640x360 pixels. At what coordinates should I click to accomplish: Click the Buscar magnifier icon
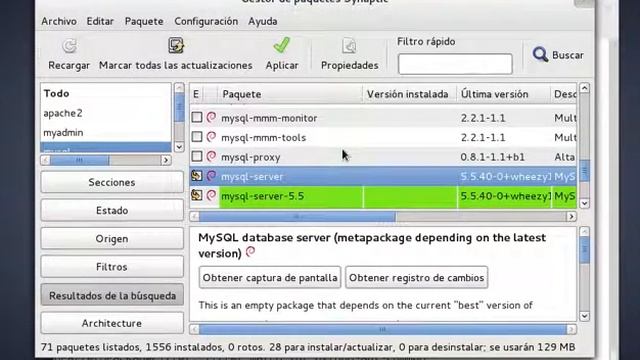tap(540, 54)
